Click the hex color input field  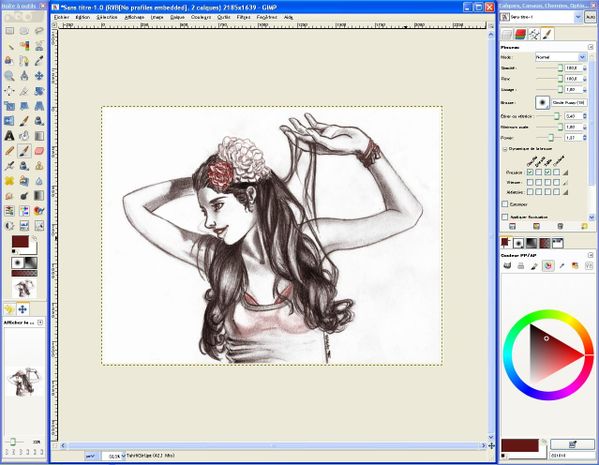click(x=572, y=455)
